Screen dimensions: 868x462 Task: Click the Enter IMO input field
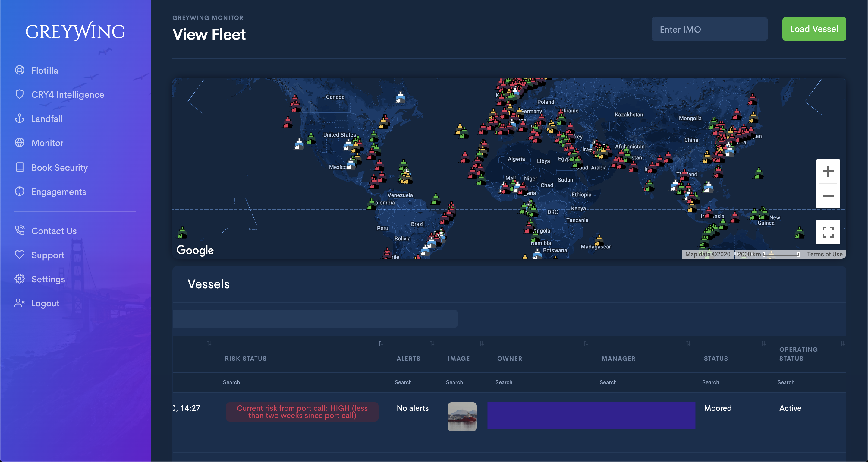tap(709, 29)
